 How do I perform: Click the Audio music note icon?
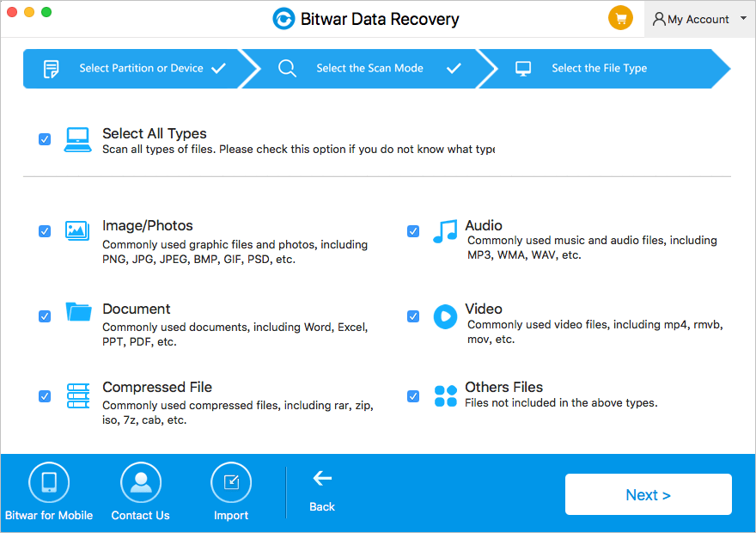(x=445, y=231)
